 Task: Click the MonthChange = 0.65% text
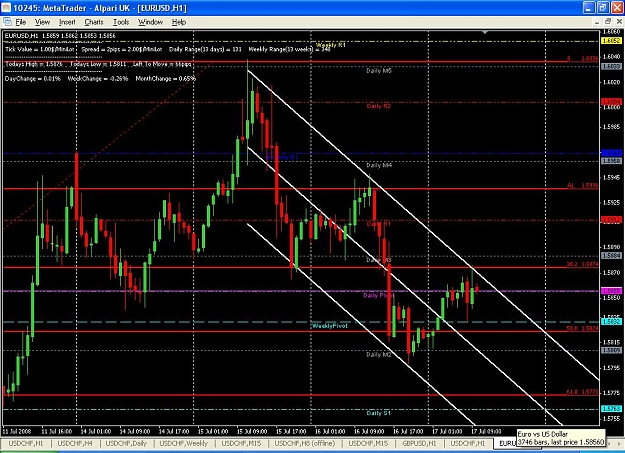[x=165, y=79]
